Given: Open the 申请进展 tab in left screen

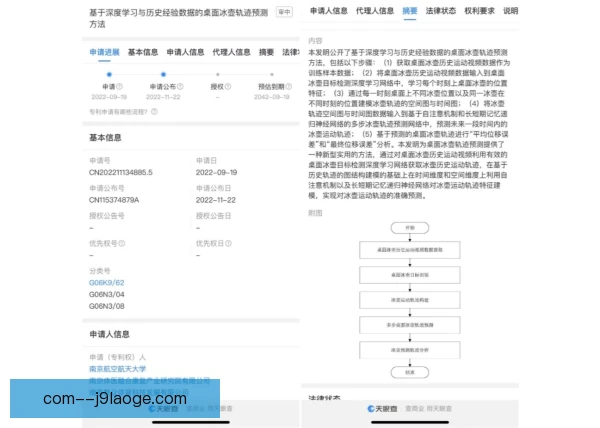Looking at the screenshot, I should [104, 52].
